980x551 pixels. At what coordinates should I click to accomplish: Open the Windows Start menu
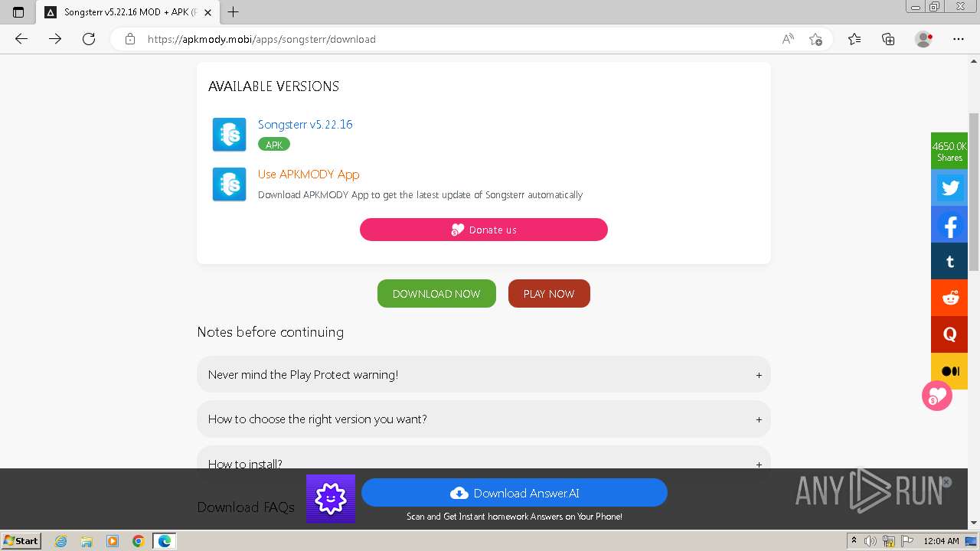[21, 540]
